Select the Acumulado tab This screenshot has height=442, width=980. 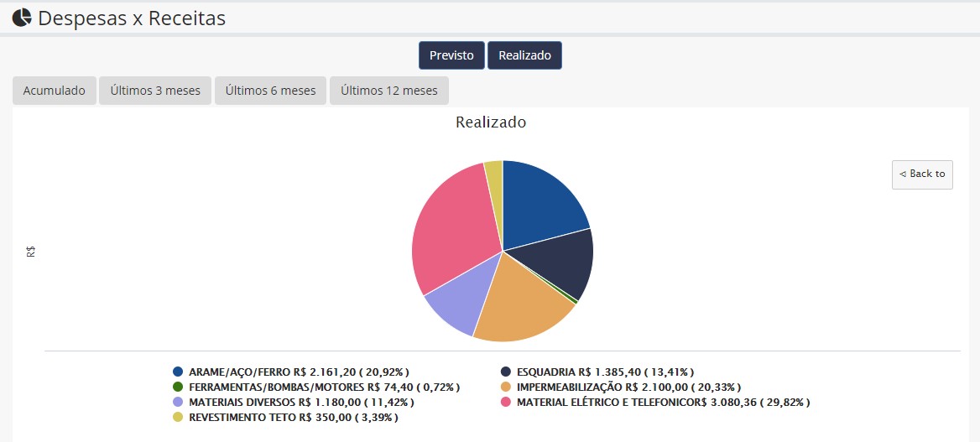pos(55,91)
